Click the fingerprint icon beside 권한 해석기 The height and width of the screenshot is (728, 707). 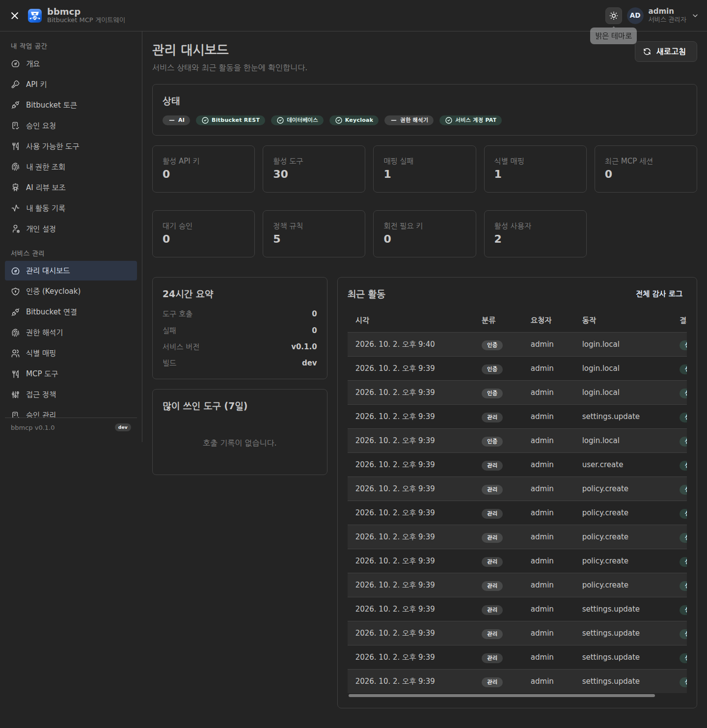click(16, 333)
